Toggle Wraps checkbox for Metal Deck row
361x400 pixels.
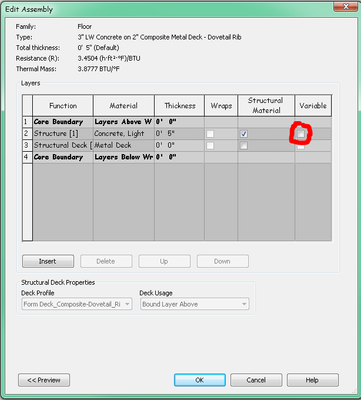click(x=210, y=146)
